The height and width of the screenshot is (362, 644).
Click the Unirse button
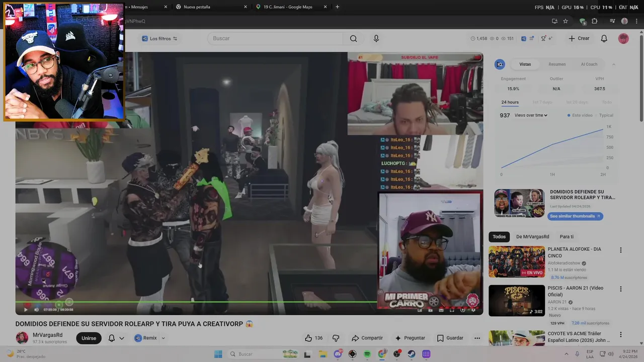(89, 338)
